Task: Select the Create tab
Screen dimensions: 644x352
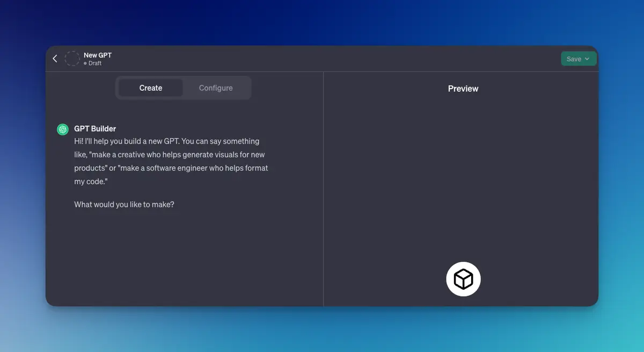Action: tap(150, 88)
